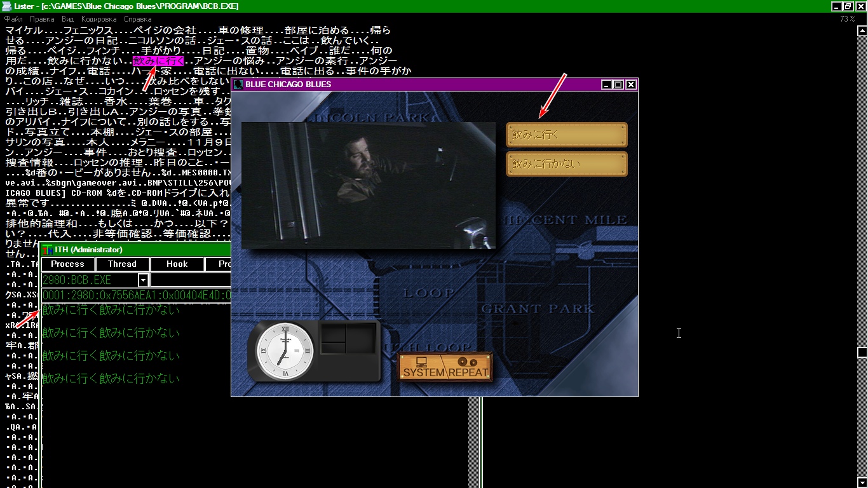Click the Blue Chicago Blues title bar icon
Screen dimensions: 868x488
238,84
